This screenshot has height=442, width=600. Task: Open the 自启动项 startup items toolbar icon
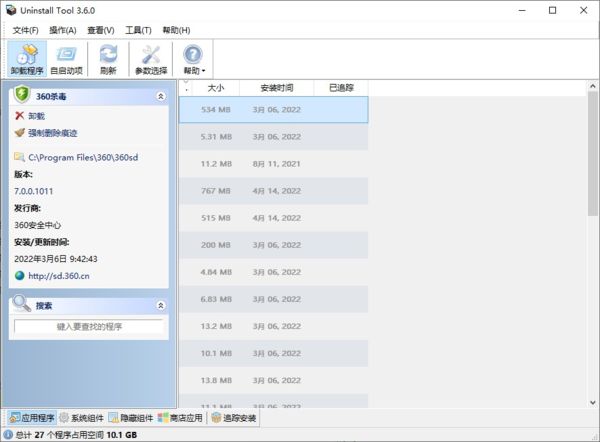(x=67, y=59)
